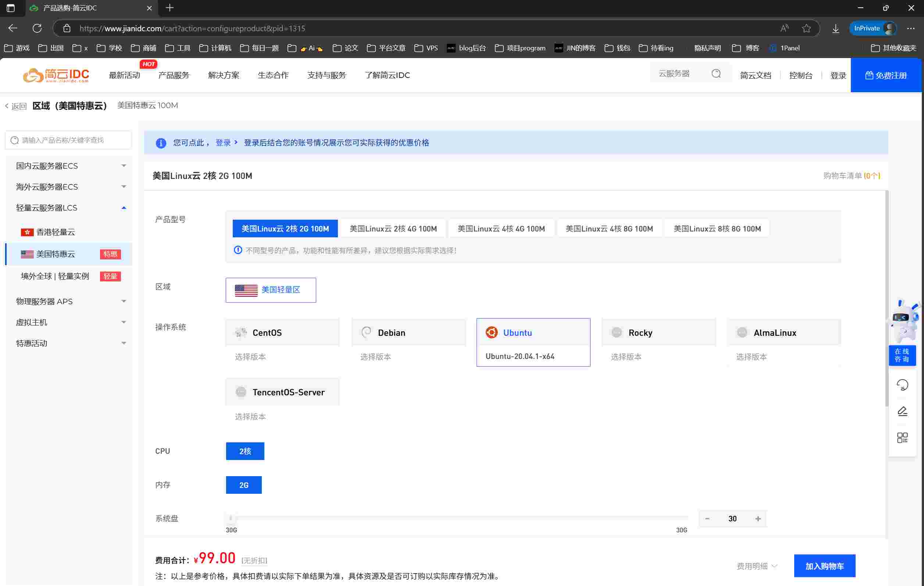The height and width of the screenshot is (586, 924).
Task: Add page to favorites star icon
Action: click(806, 28)
